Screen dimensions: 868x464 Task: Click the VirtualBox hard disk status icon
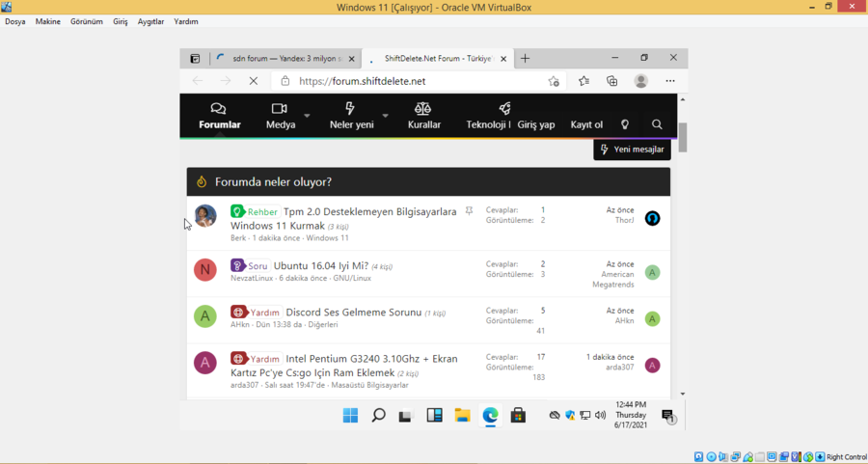pos(698,457)
